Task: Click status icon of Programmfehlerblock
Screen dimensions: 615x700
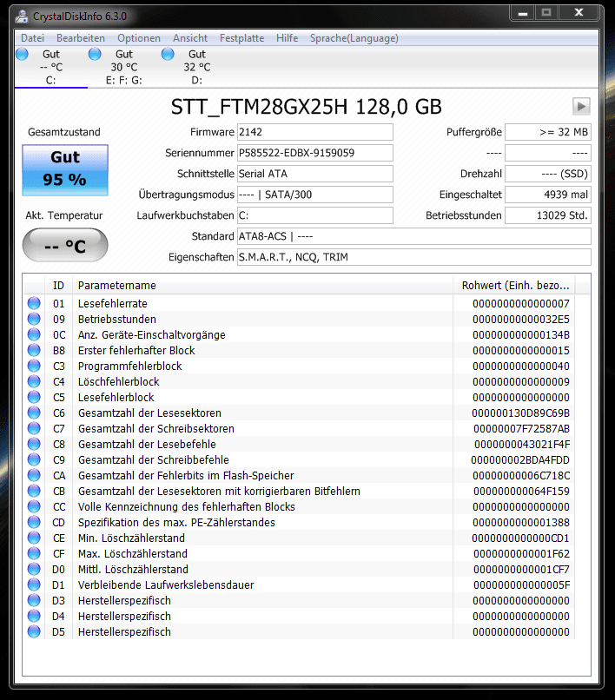Action: point(34,367)
